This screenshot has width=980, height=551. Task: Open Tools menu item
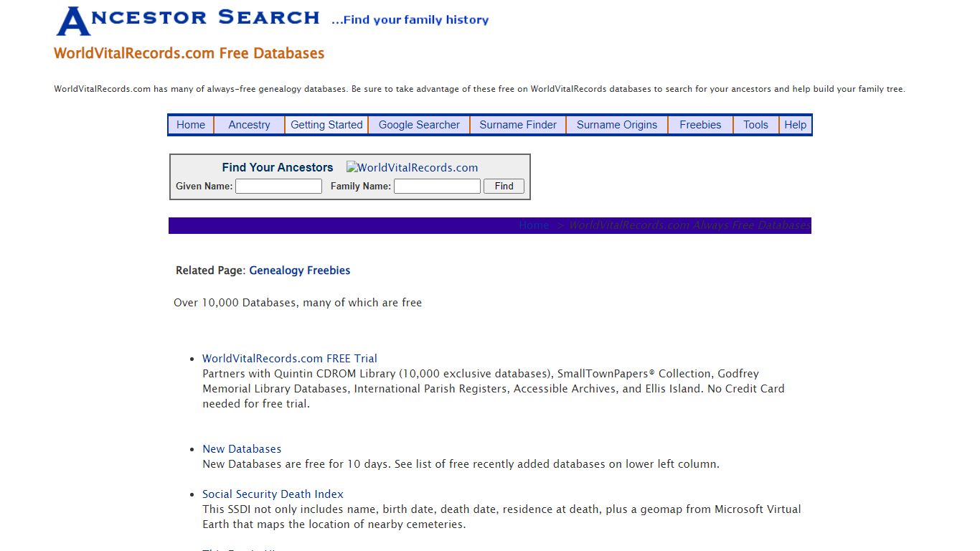click(x=755, y=125)
